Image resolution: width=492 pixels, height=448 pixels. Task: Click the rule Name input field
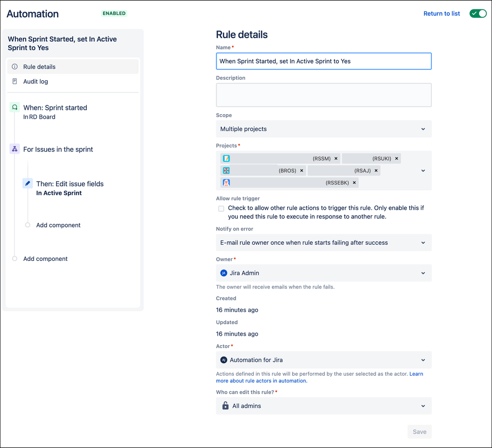point(324,61)
